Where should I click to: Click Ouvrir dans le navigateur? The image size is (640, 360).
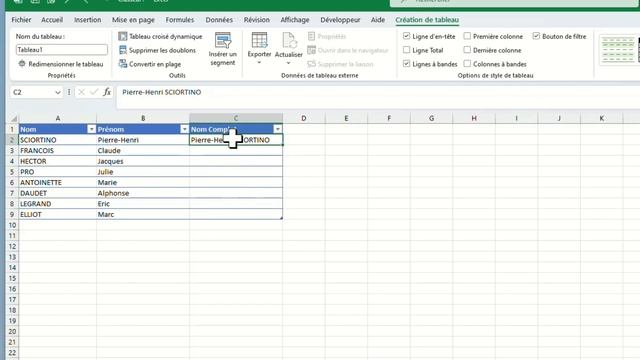click(348, 50)
